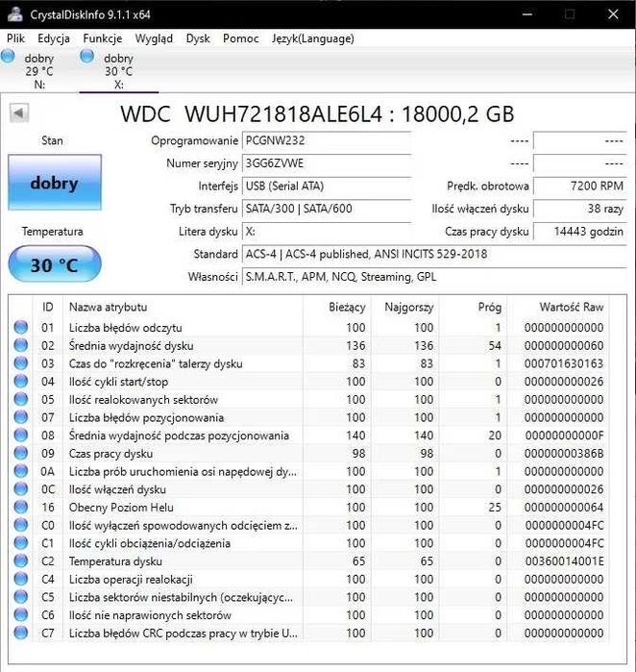The height and width of the screenshot is (672, 636).
Task: Click the status orb for attribute 05
Action: (20, 399)
